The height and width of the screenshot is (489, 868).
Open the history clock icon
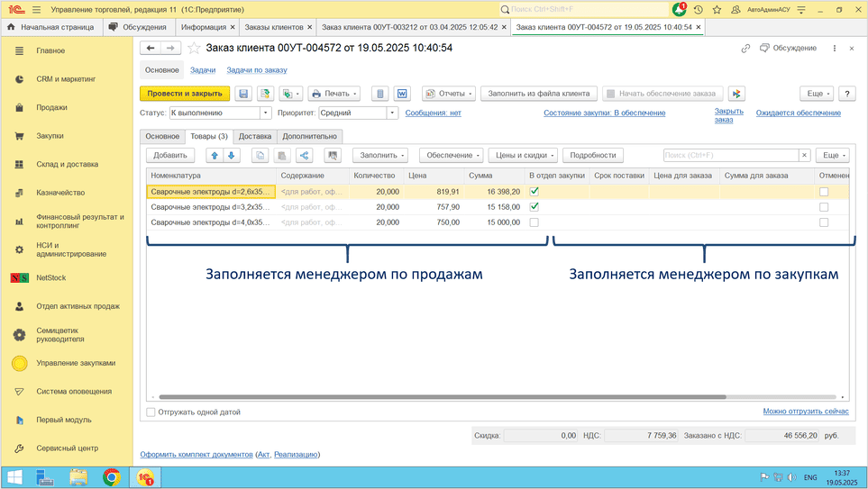click(x=698, y=9)
